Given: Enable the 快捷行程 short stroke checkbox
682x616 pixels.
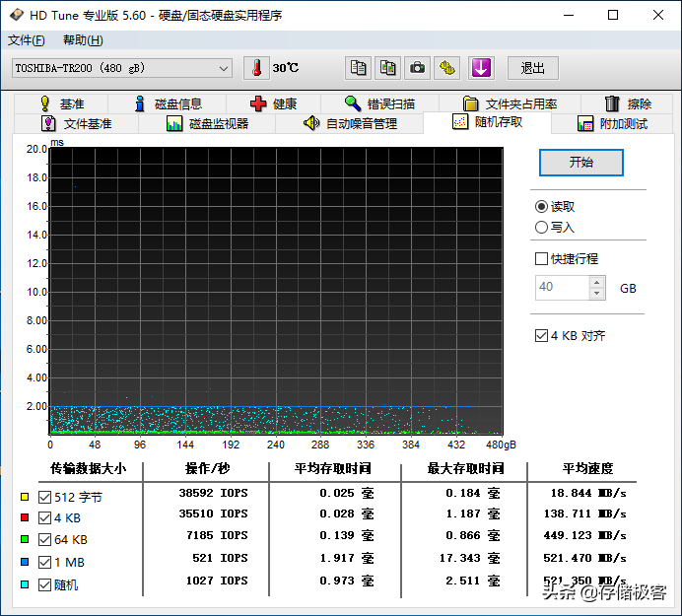Looking at the screenshot, I should pos(541,259).
